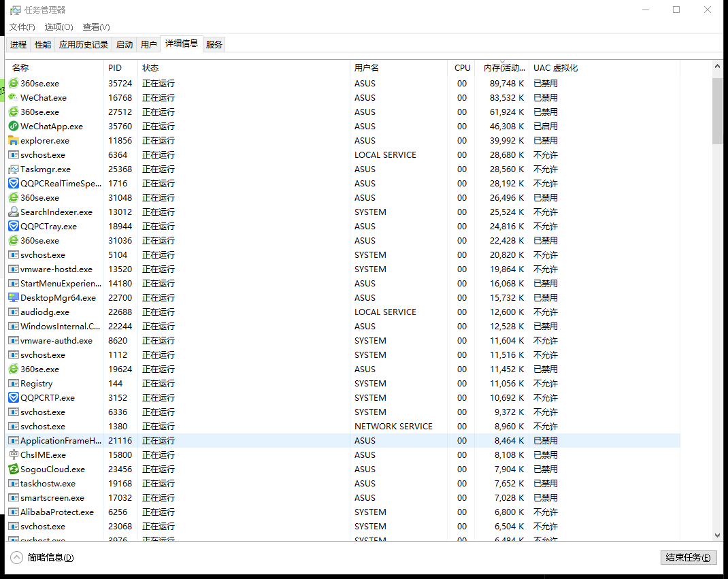Screen dimensions: 728x579
Task: Click the StartMenuExperien... icon
Action: (14, 283)
